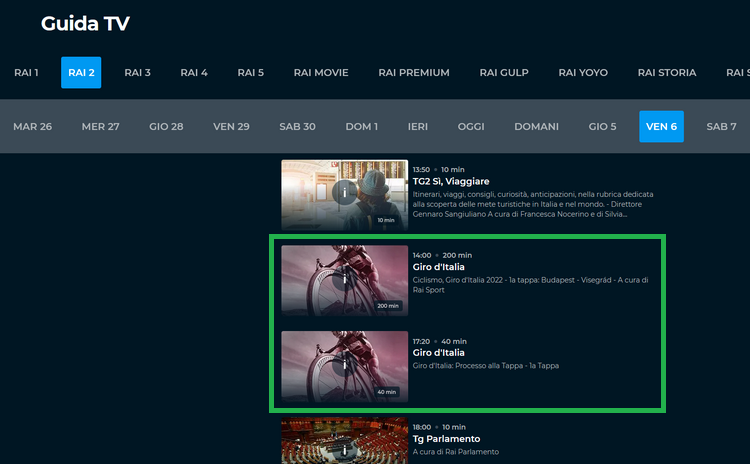Click the '13:50 • 10 min' time label
This screenshot has width=750, height=464.
point(439,169)
